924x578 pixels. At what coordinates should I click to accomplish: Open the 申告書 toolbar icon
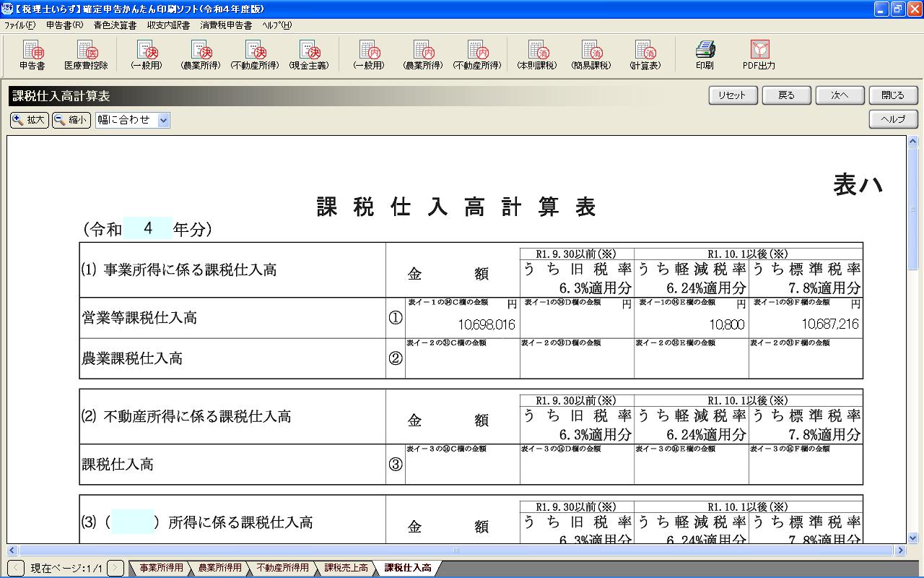pos(32,55)
